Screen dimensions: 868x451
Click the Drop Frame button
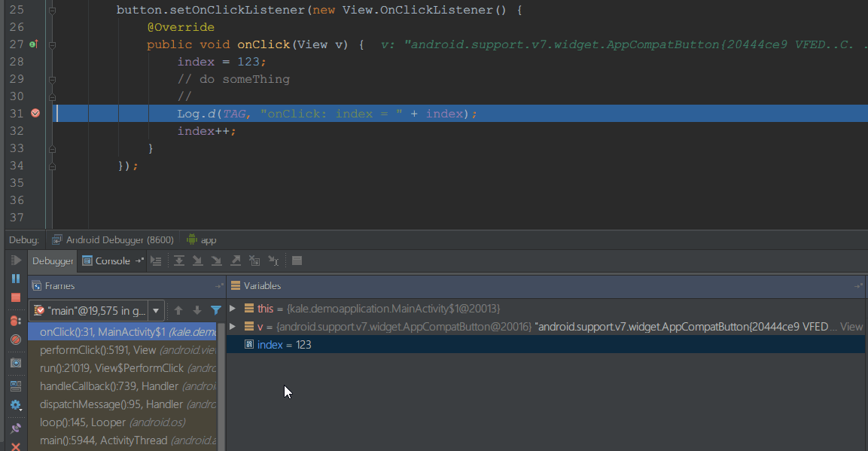coord(255,261)
